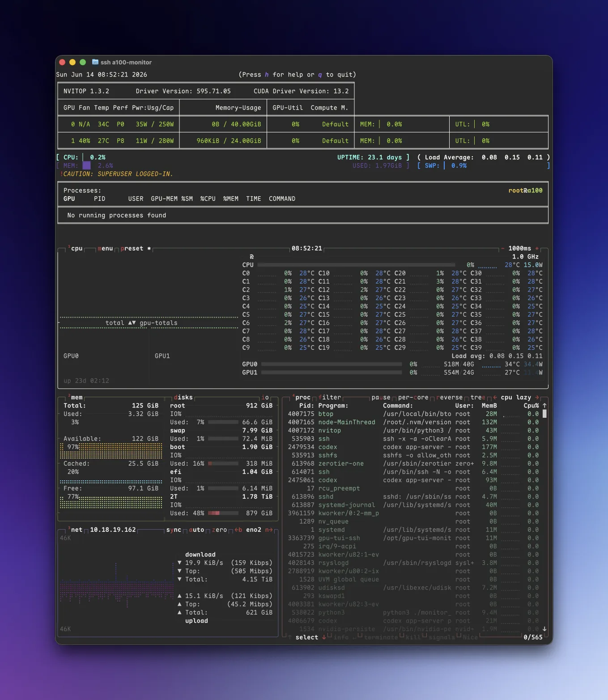Viewport: 608px width, 700px height.
Task: Click process list scroll-down arrow
Action: (544, 628)
